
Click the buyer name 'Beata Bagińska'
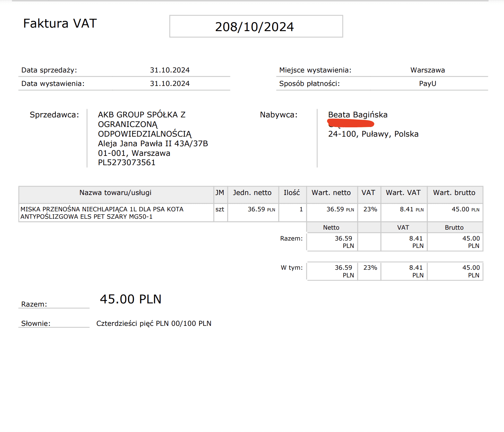point(358,115)
